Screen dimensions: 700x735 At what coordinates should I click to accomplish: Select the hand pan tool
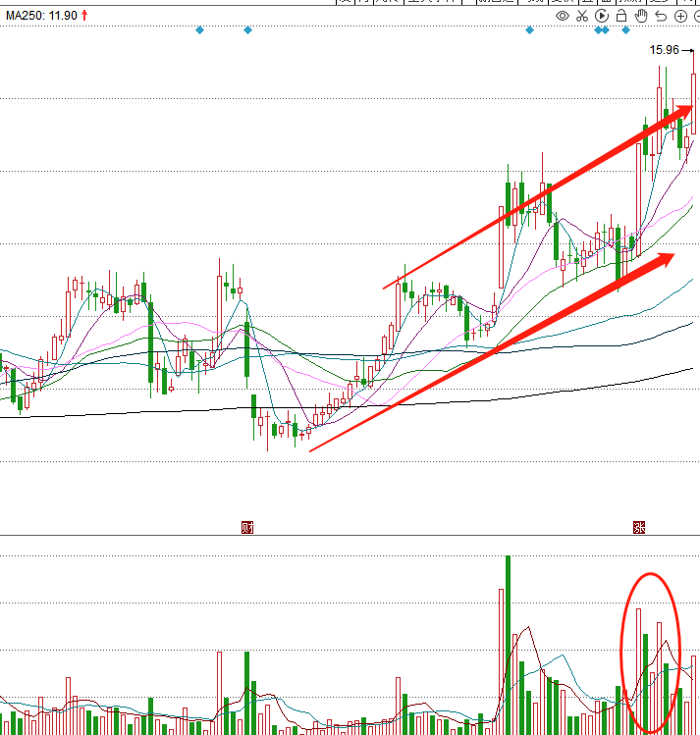(x=640, y=16)
